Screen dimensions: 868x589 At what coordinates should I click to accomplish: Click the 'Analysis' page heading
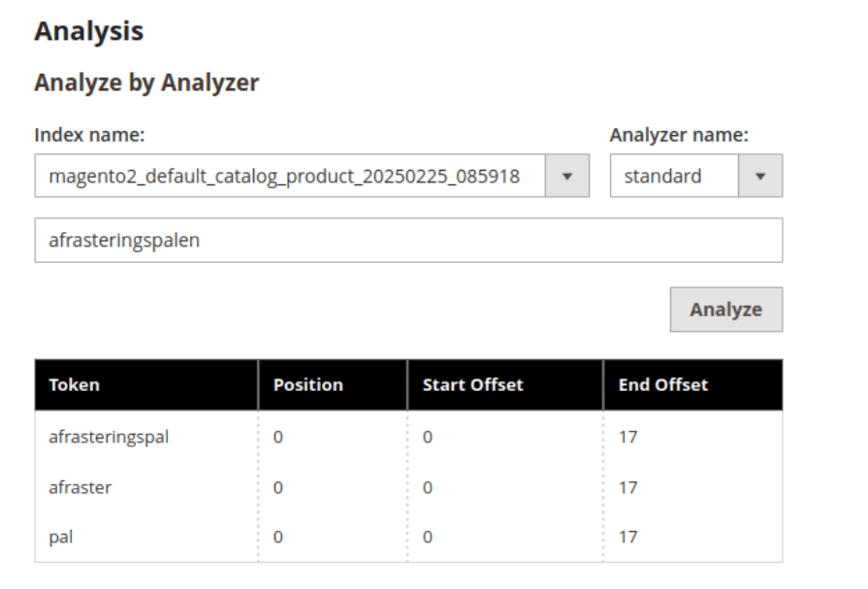[88, 32]
